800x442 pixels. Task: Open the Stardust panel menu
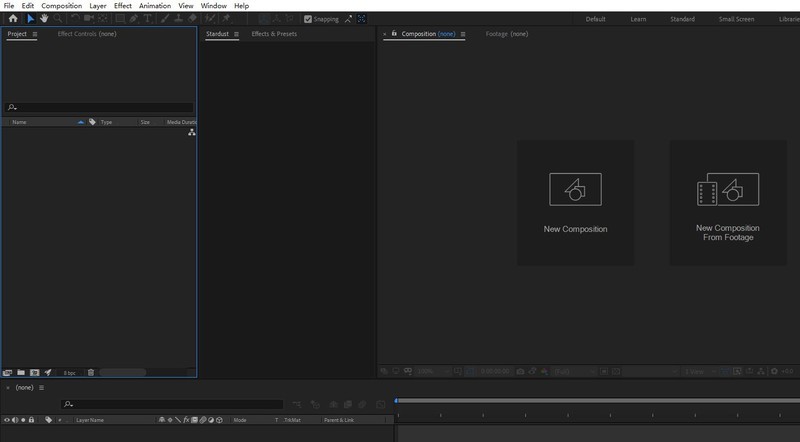236,34
